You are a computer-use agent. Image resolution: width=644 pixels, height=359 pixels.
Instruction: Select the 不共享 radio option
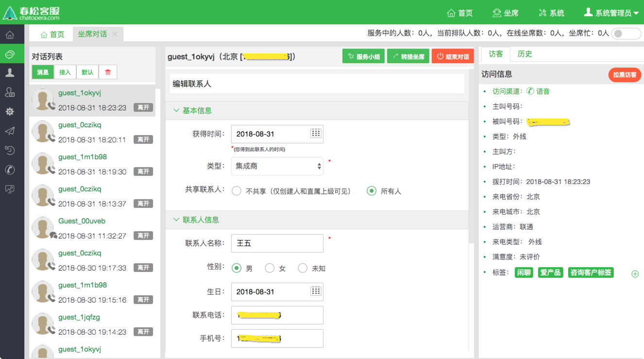237,191
